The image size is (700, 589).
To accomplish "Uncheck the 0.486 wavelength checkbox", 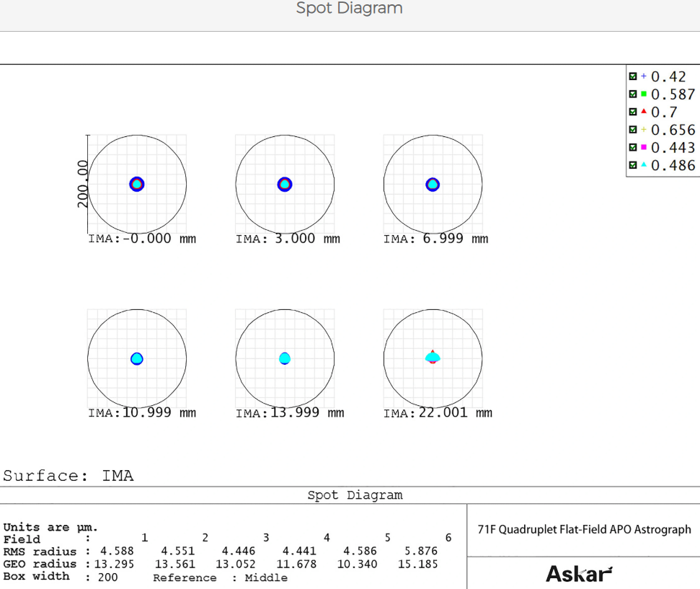I will pyautogui.click(x=633, y=166).
